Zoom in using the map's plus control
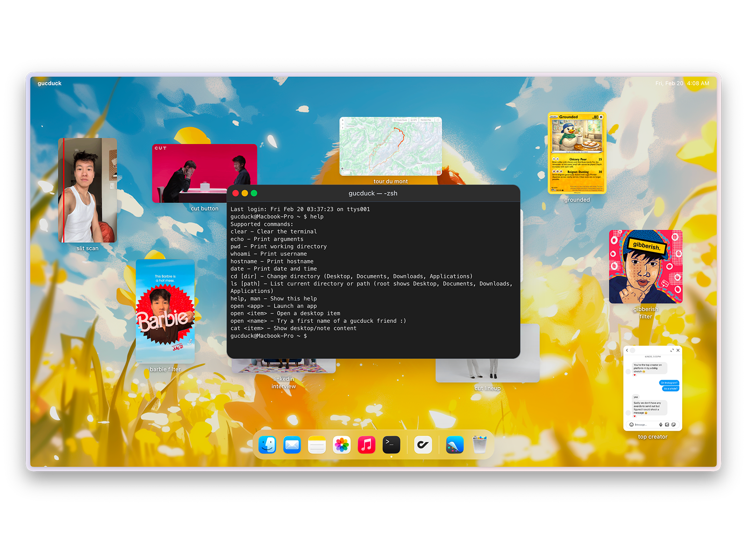This screenshot has height=560, width=747. (342, 120)
